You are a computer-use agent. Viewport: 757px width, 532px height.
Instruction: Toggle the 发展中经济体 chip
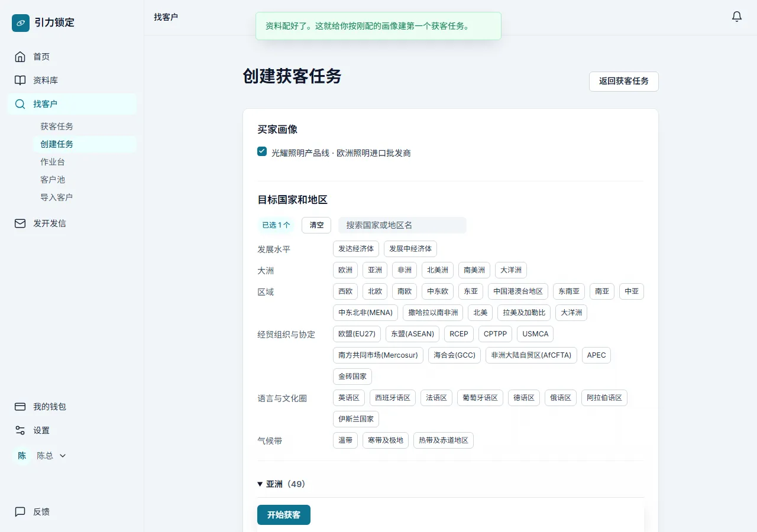click(x=410, y=249)
